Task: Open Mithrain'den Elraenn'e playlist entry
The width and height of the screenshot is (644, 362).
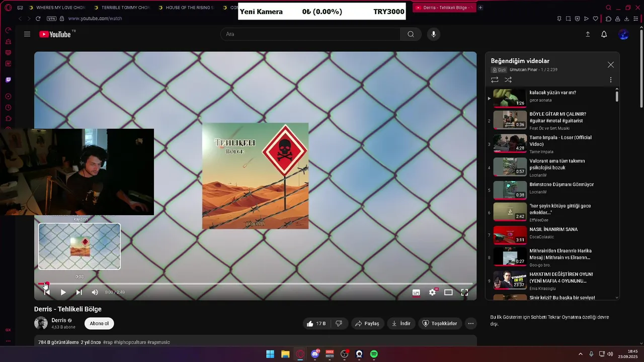Action: (x=552, y=257)
